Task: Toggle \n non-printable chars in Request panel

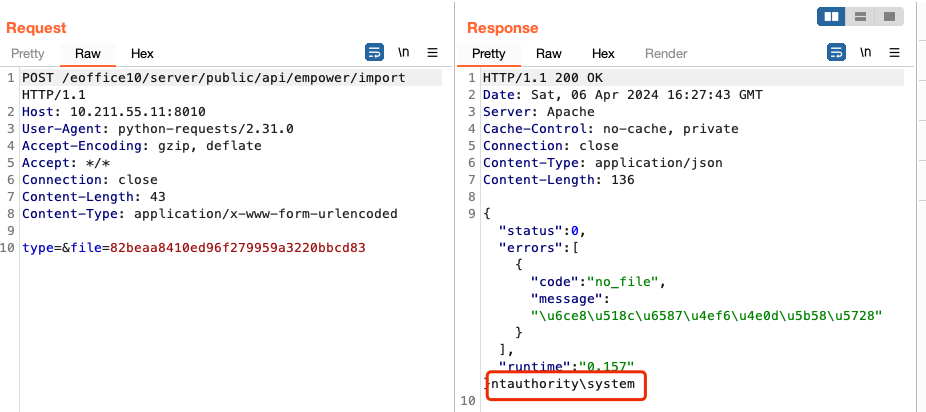Action: (403, 53)
